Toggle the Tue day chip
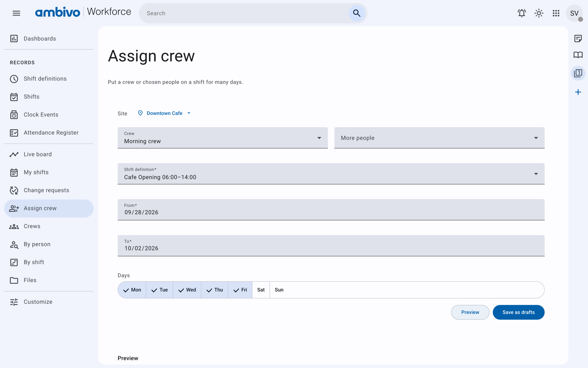Screen dimensions: 588x368 pos(159,290)
